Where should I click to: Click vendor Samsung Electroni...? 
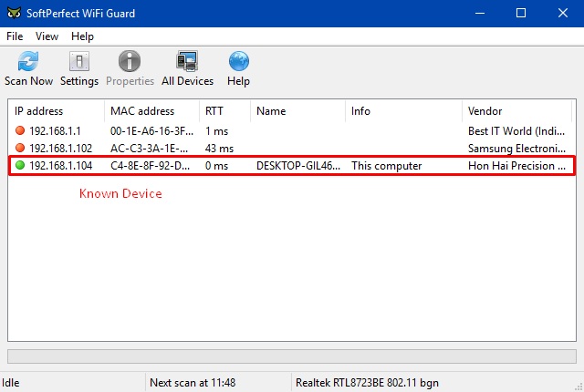(x=517, y=149)
